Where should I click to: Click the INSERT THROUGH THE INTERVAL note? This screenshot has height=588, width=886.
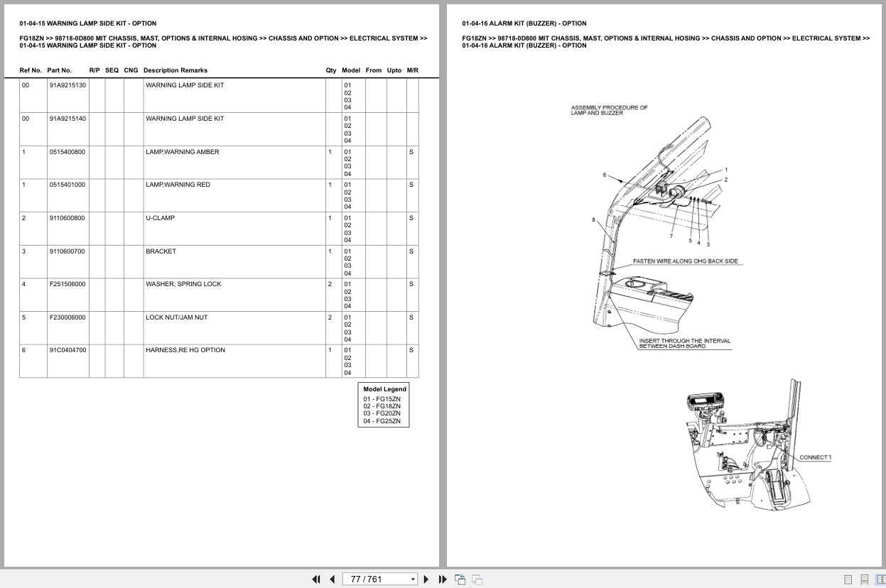[x=685, y=343]
